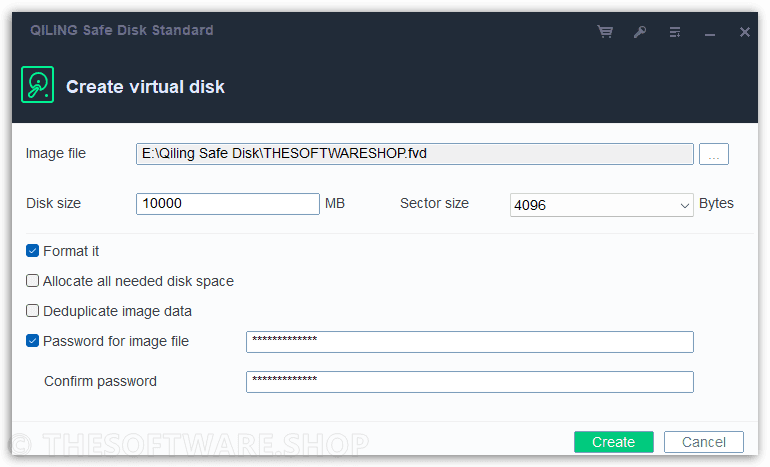The image size is (770, 467).
Task: Minimize the QILING Safe Disk window
Action: click(x=710, y=34)
